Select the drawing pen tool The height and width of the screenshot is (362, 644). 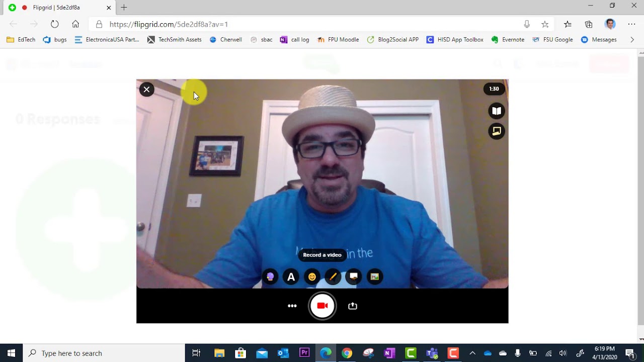coord(333,277)
